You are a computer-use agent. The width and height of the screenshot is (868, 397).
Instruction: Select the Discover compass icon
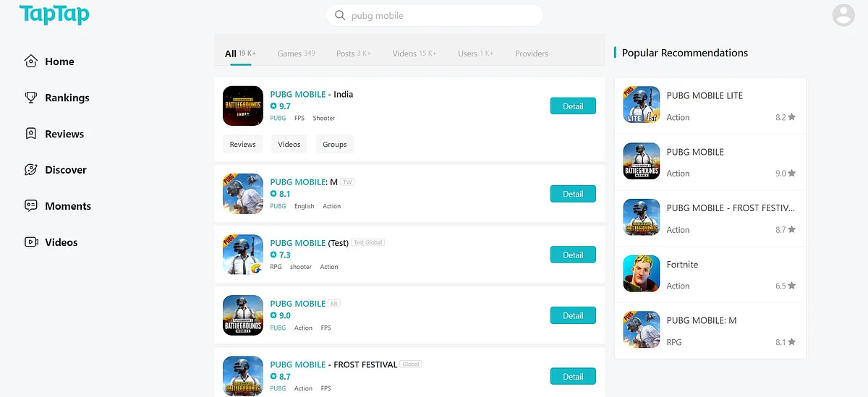(30, 170)
